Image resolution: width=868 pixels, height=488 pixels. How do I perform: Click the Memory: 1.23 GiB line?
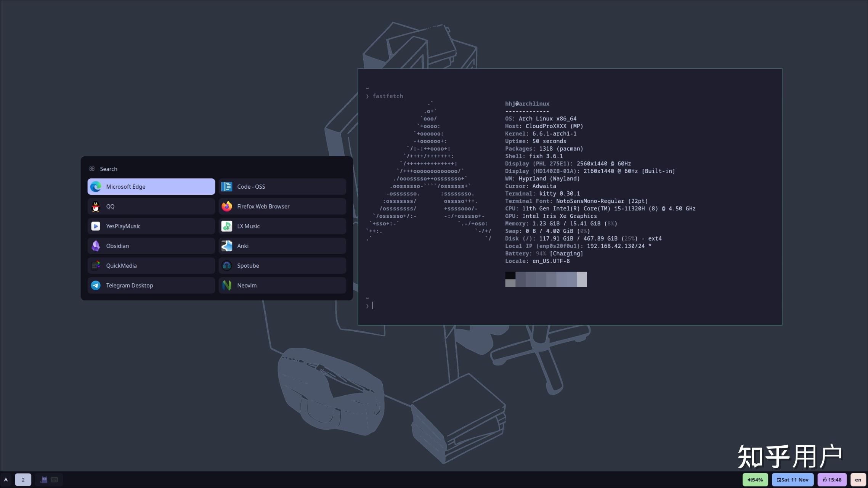pos(561,223)
